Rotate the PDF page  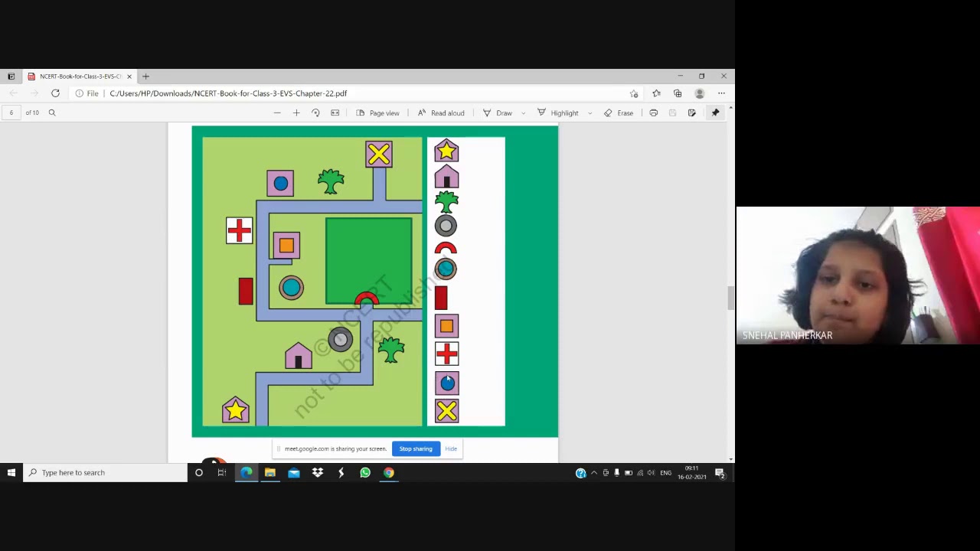pos(315,113)
